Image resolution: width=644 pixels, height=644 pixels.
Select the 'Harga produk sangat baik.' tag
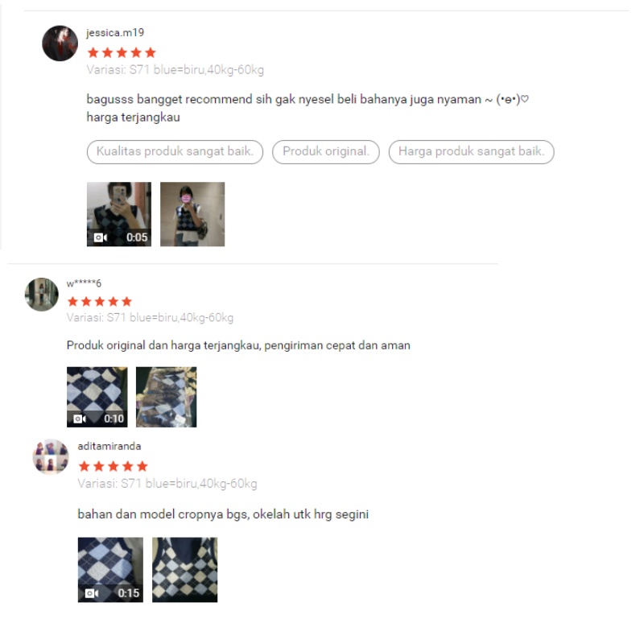(472, 152)
